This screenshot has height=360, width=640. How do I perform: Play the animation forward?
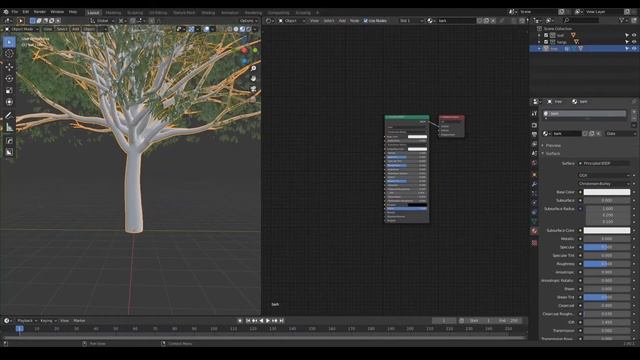coord(268,321)
